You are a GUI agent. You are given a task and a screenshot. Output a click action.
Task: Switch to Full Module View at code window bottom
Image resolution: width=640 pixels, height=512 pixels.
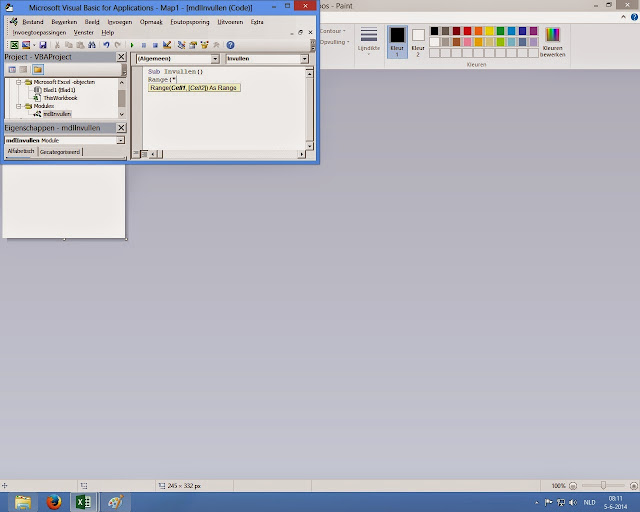pyautogui.click(x=144, y=154)
